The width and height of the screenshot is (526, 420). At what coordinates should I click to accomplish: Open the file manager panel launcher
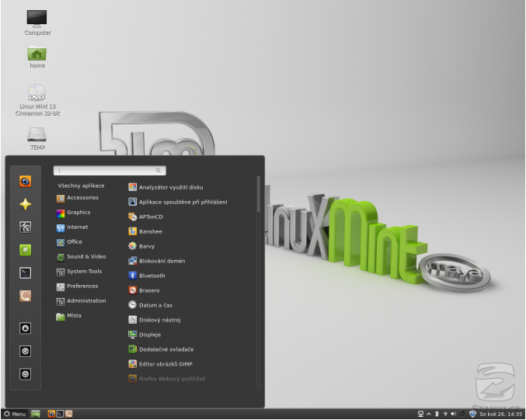[x=69, y=415]
